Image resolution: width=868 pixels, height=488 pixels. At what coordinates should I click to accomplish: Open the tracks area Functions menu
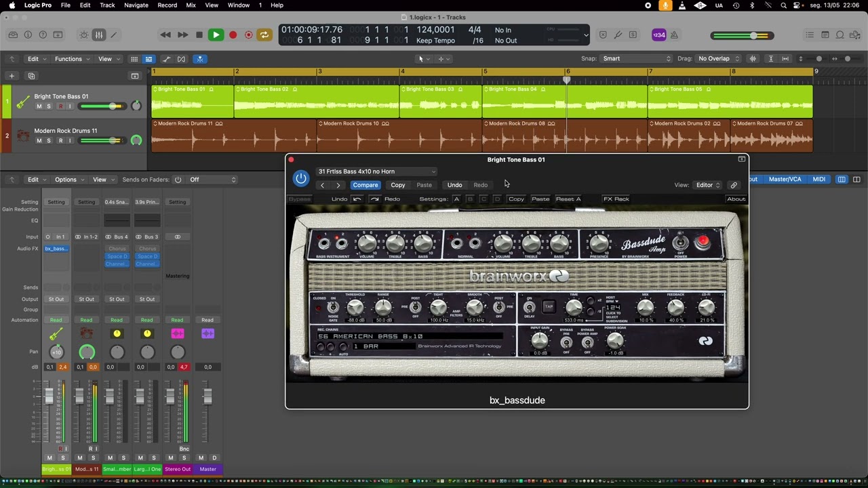pyautogui.click(x=71, y=59)
